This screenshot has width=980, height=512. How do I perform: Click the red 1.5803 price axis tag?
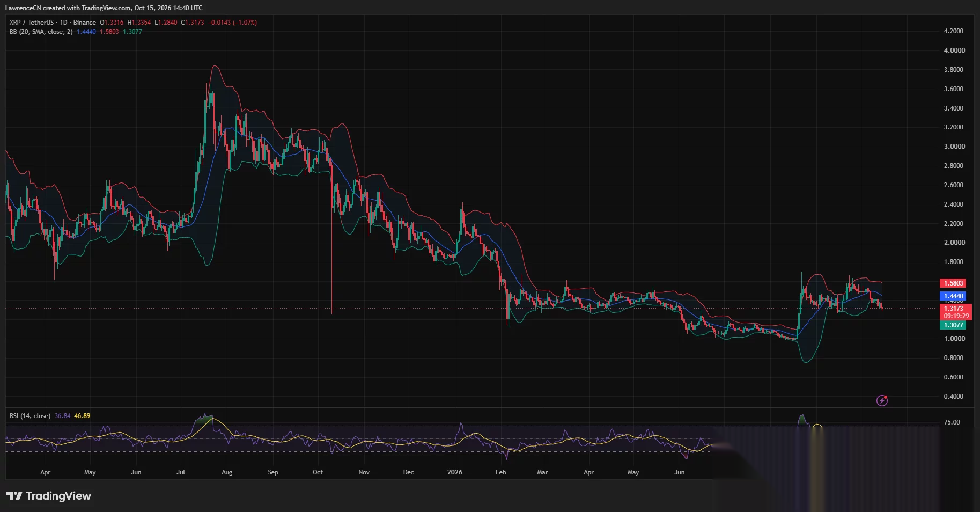953,283
